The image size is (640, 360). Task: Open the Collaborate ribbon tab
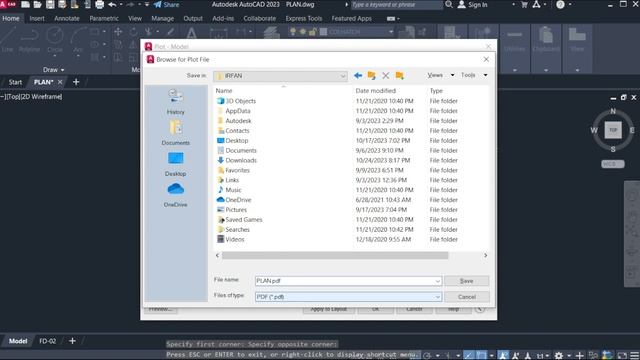[x=260, y=18]
